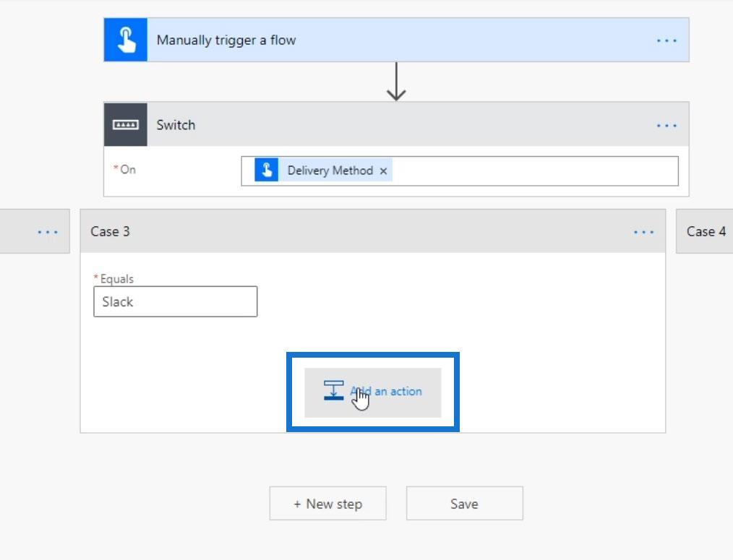
Task: Remove the Delivery Method token
Action: coord(383,171)
